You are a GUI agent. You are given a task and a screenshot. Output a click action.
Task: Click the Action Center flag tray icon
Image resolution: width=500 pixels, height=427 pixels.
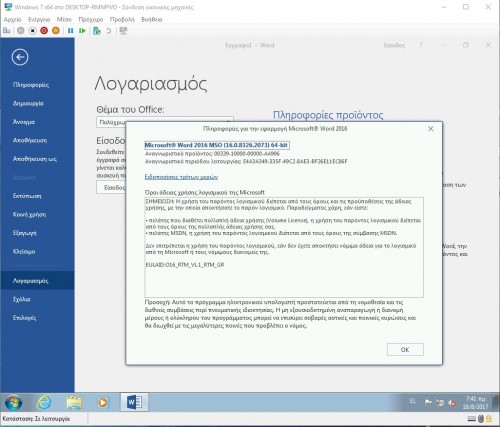point(428,403)
